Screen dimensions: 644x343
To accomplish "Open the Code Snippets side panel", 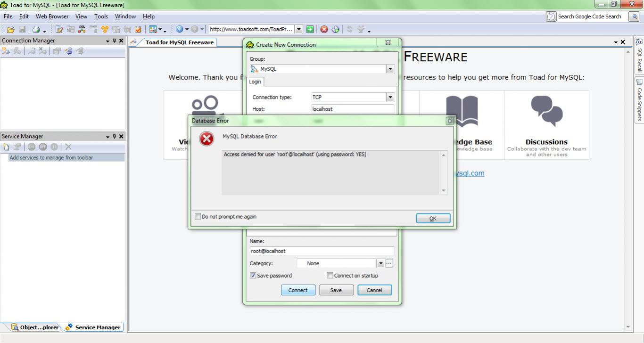I will coord(639,100).
